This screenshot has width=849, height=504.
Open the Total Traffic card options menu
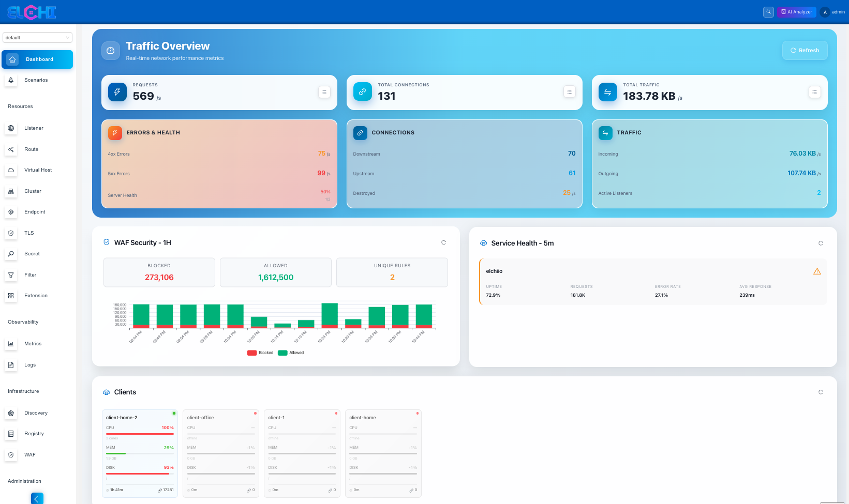coord(815,91)
